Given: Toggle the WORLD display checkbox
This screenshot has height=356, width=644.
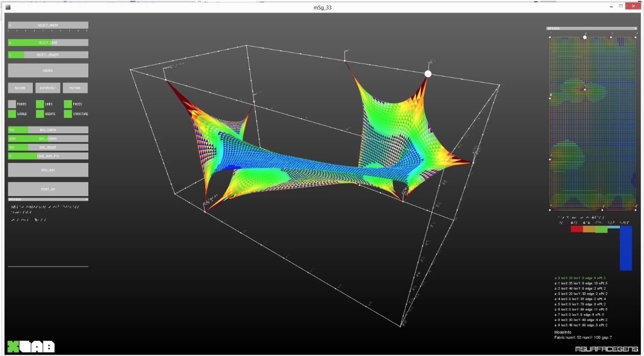Looking at the screenshot, I should tap(12, 114).
